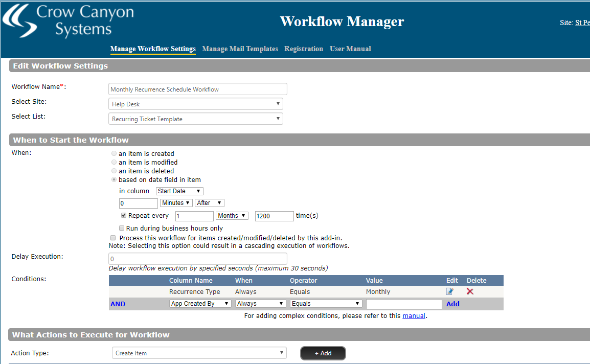Open the User Manual tab
The height and width of the screenshot is (364, 590).
tap(350, 49)
